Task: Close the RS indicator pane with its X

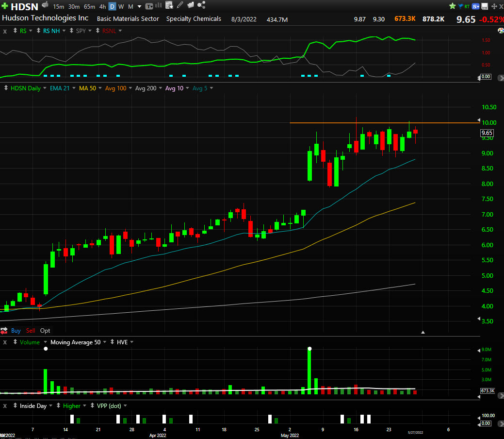Action: [x=5, y=31]
